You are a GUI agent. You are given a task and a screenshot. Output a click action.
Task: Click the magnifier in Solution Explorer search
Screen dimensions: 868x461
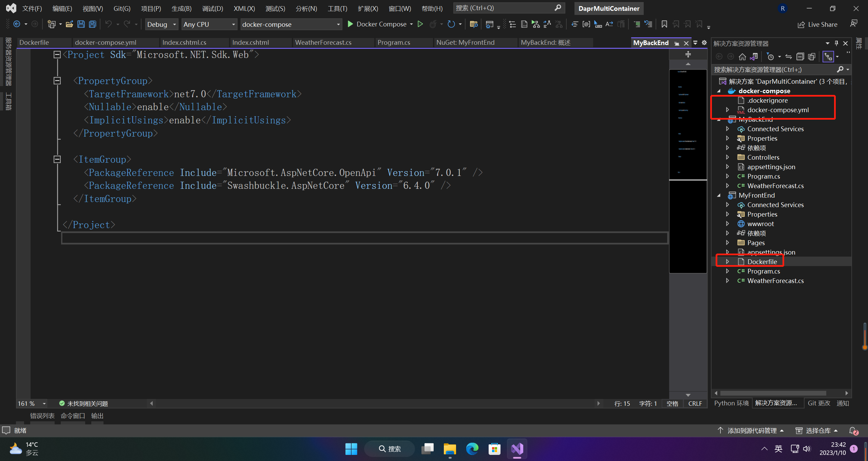840,69
